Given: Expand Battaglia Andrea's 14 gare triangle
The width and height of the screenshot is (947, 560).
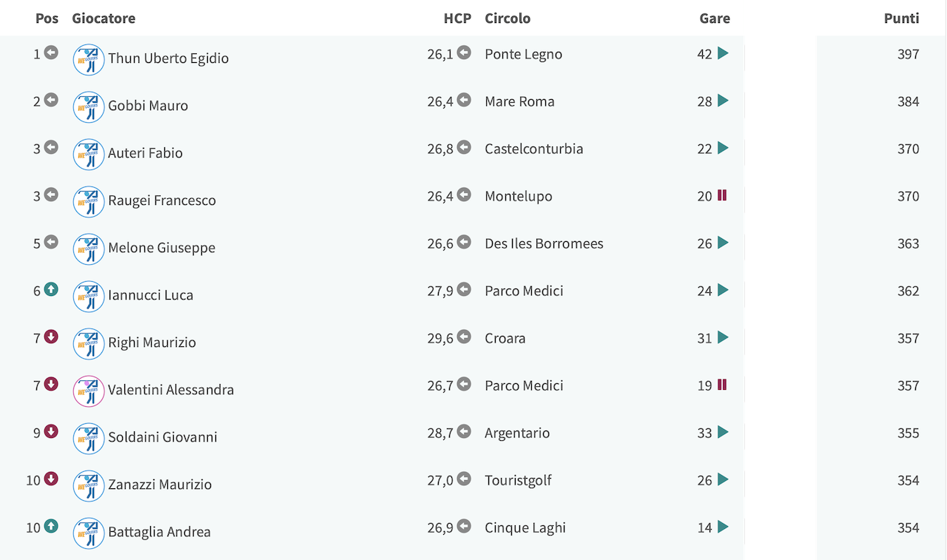Looking at the screenshot, I should [x=723, y=527].
